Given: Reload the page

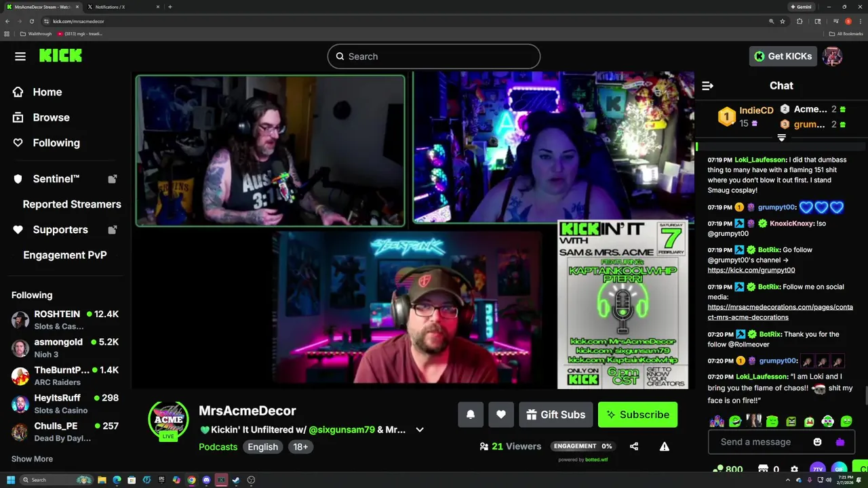Looking at the screenshot, I should click(31, 21).
